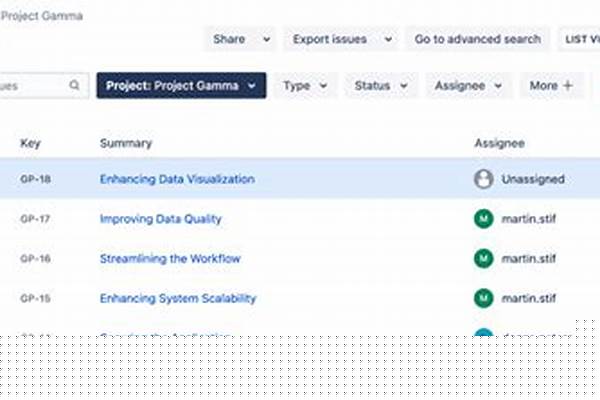Click martin.stif's avatar in the GP-16 row
Screen dimensions: 600x400
[x=484, y=259]
